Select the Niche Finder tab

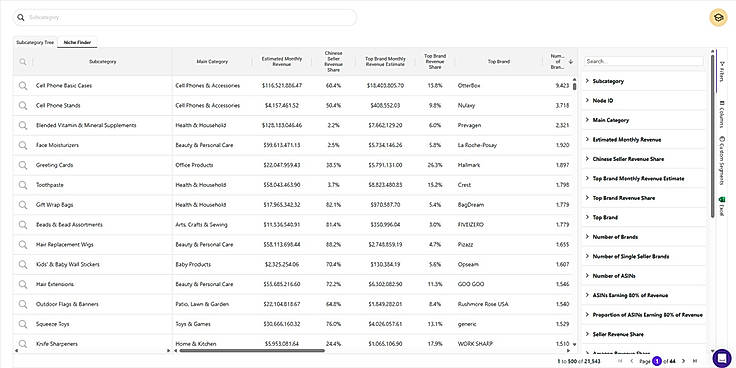click(77, 42)
